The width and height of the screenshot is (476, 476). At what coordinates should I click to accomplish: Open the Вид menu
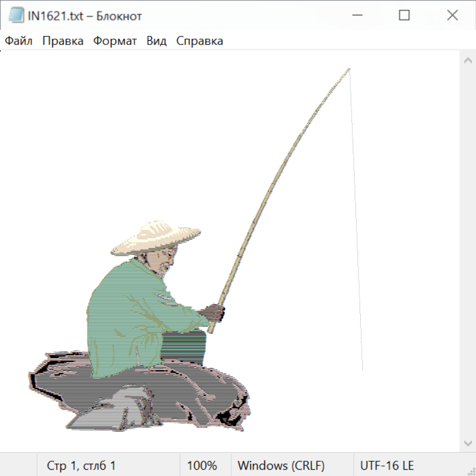coord(157,41)
